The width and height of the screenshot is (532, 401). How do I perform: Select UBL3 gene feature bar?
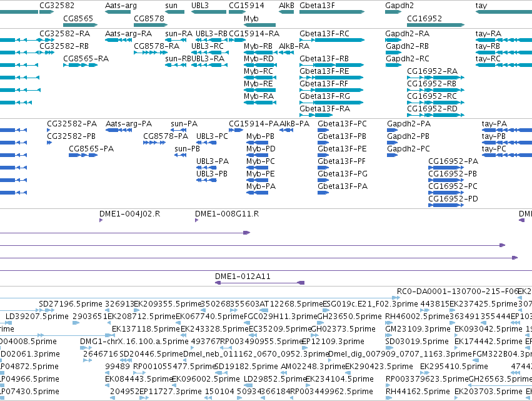[209, 12]
